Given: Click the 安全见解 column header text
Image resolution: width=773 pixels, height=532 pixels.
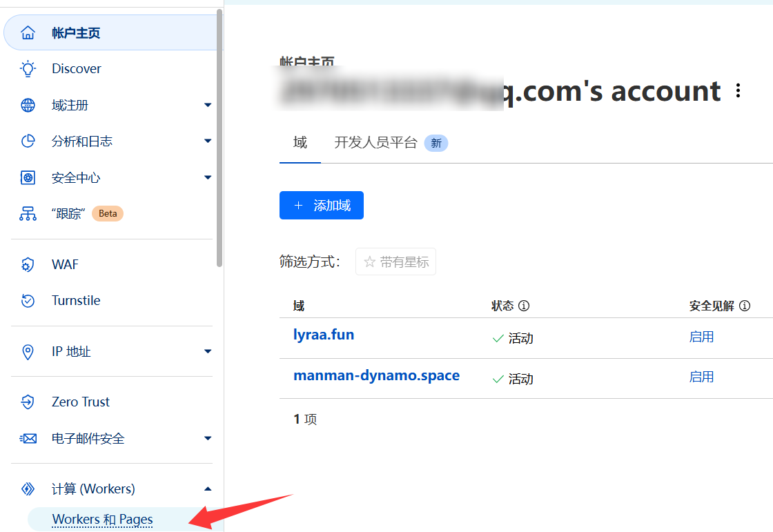Looking at the screenshot, I should 712,306.
